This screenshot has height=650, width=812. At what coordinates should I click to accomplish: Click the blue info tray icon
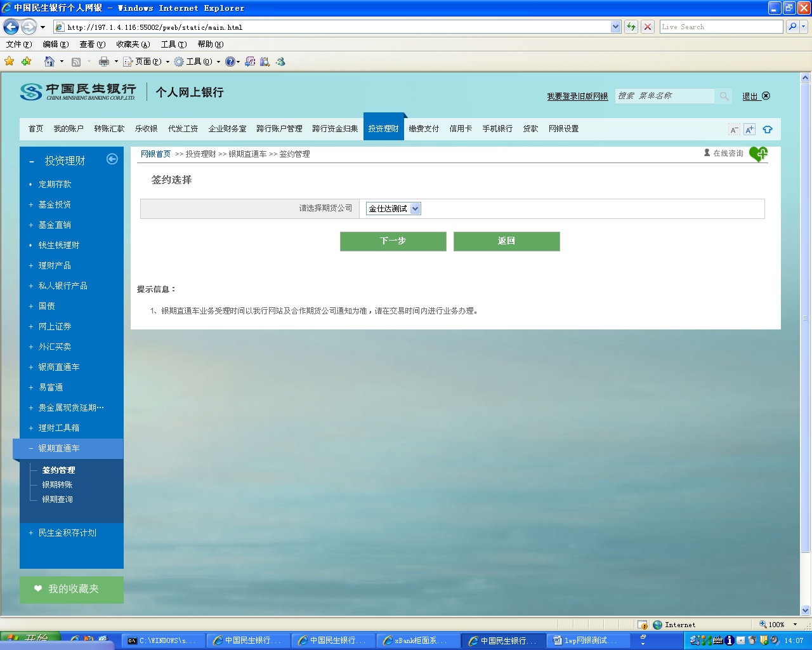[730, 640]
